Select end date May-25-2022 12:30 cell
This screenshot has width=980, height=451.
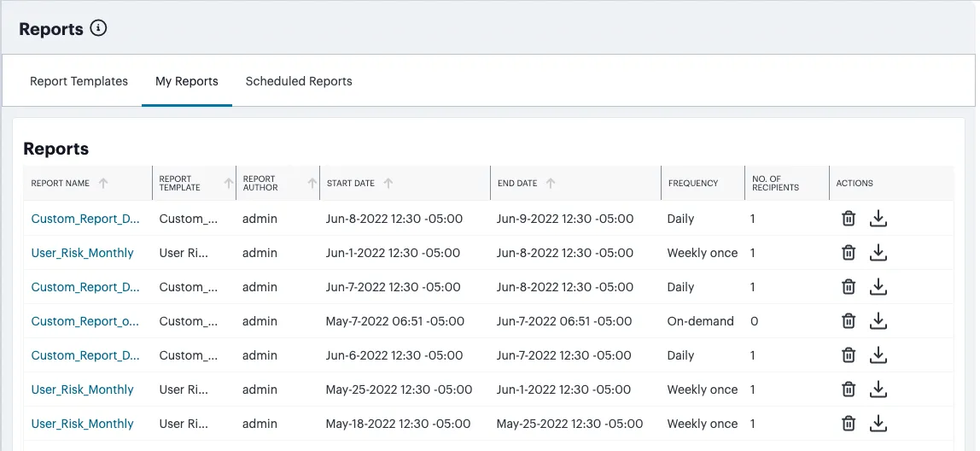point(569,424)
